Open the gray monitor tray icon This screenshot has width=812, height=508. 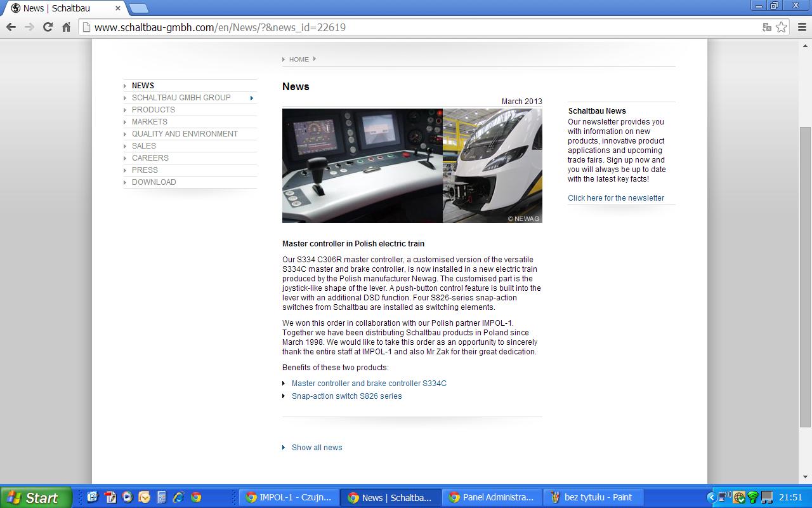click(x=766, y=497)
